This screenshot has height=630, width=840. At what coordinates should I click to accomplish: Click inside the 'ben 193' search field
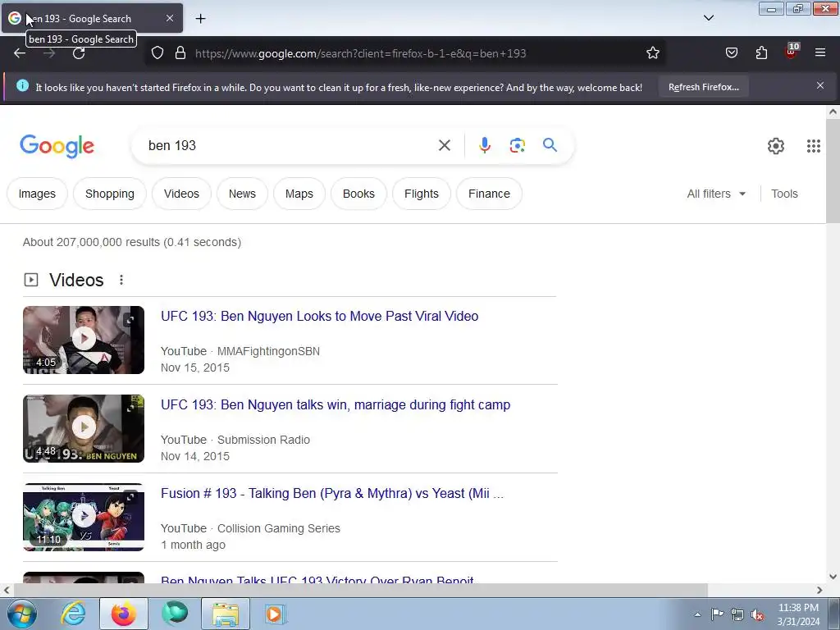click(x=290, y=145)
